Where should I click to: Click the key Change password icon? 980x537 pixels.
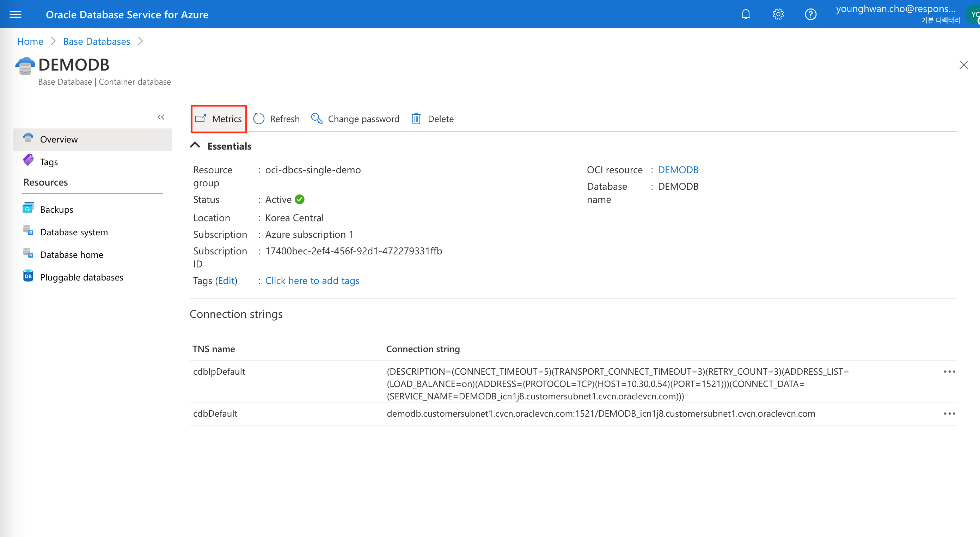click(317, 119)
